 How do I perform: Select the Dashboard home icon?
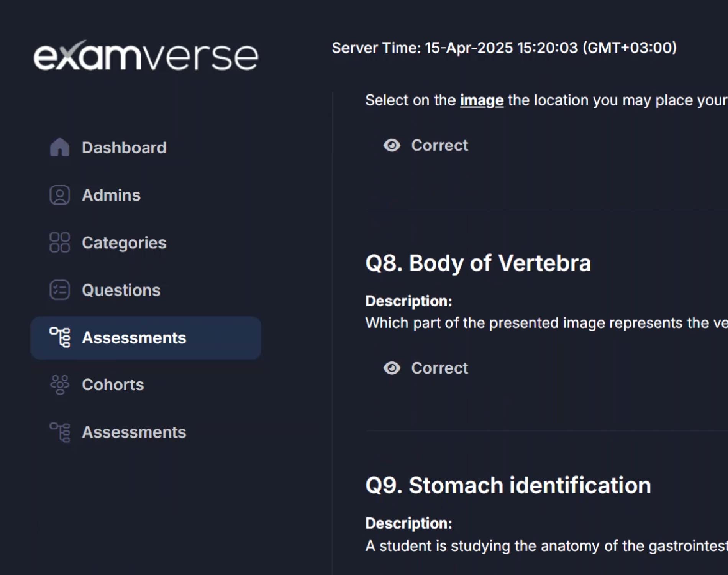tap(60, 147)
